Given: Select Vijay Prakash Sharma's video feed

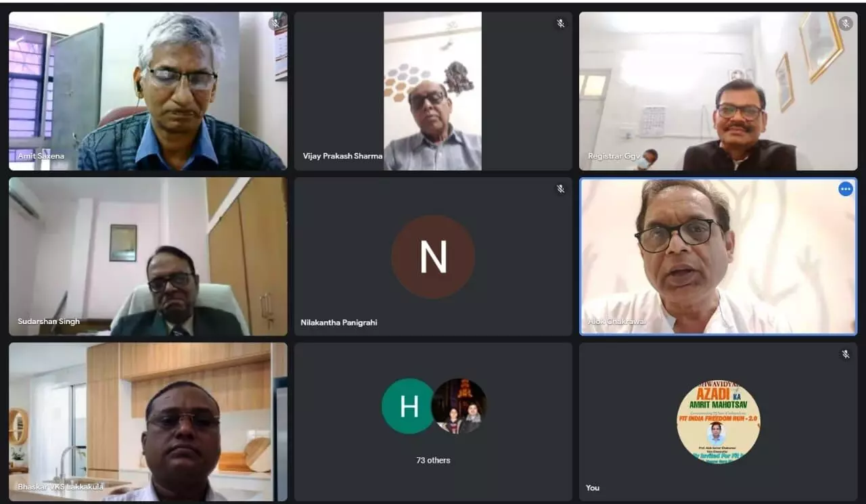Looking at the screenshot, I should (433, 91).
